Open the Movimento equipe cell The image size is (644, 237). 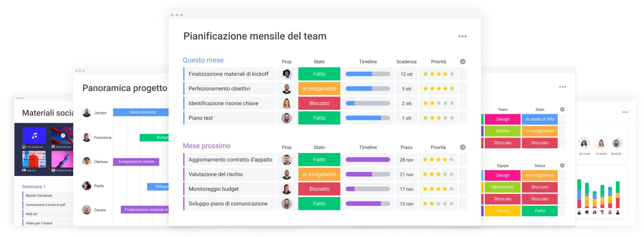[x=503, y=187]
